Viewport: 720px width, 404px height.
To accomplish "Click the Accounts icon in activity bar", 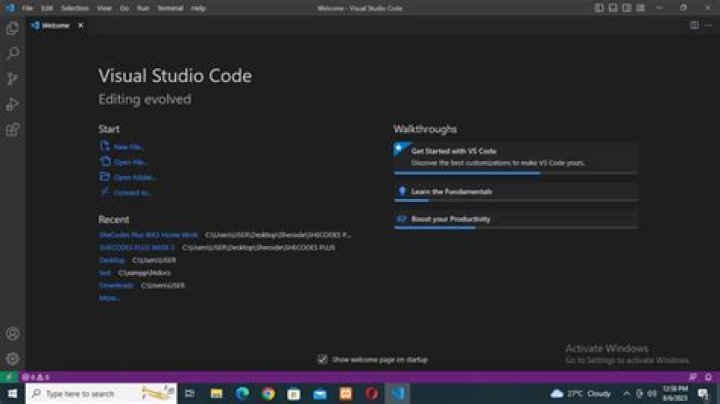I will (12, 333).
